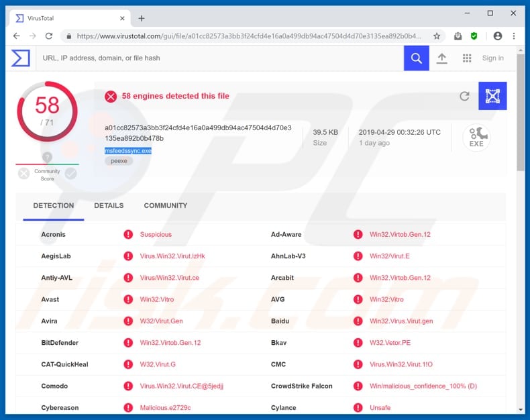Open the apps grid icon
530x420 pixels.
coord(467,58)
